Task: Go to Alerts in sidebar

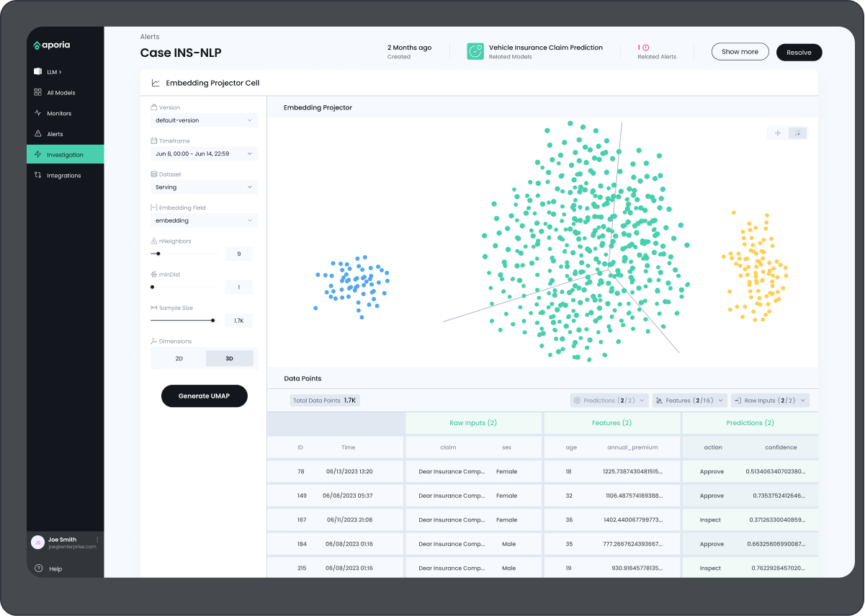Action: point(55,134)
